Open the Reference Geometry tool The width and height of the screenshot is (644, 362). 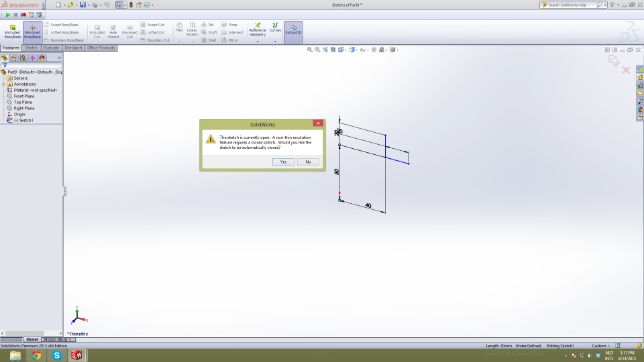(x=258, y=29)
